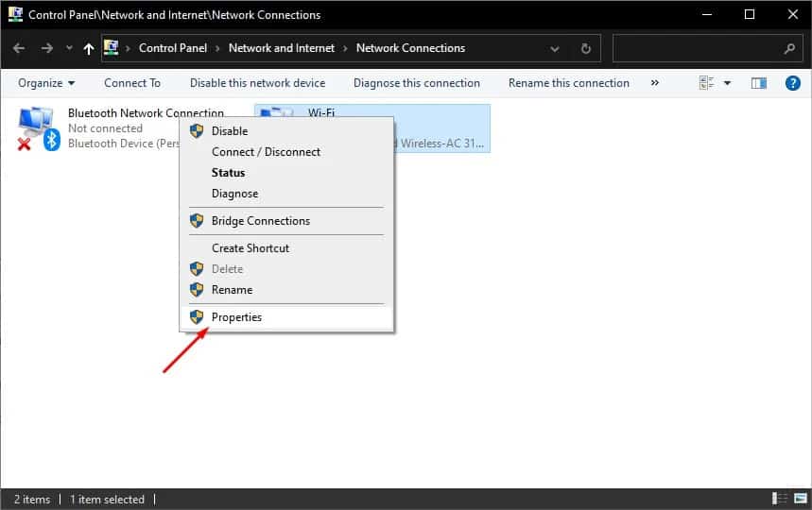The height and width of the screenshot is (510, 812).
Task: Click the shield icon beside Bridge Connections
Action: (197, 221)
